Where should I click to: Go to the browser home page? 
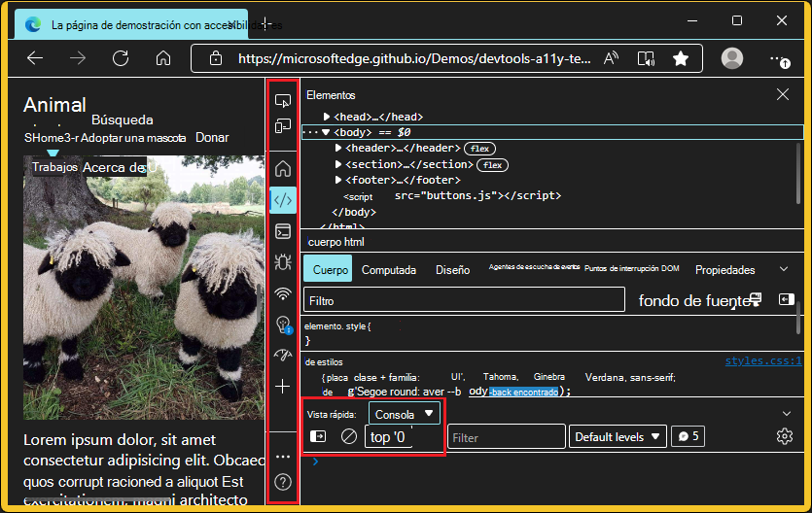coord(163,58)
